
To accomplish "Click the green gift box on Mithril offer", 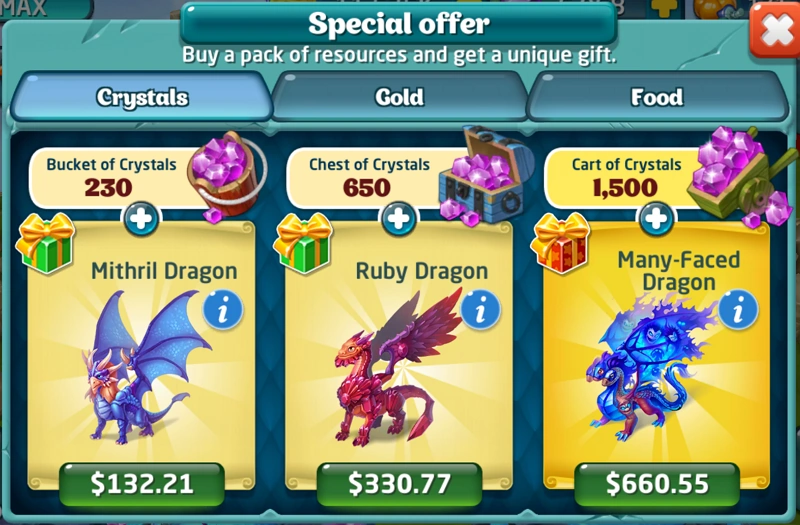I will pos(46,243).
